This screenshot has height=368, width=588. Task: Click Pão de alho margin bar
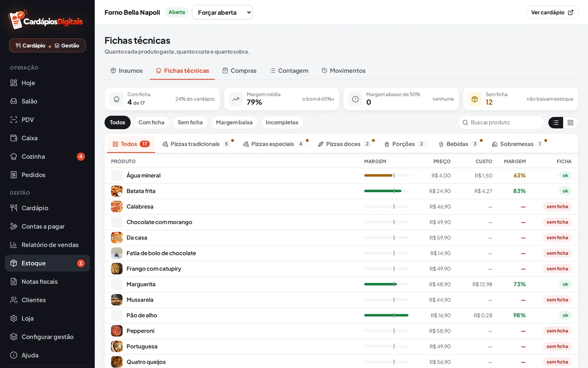386,315
